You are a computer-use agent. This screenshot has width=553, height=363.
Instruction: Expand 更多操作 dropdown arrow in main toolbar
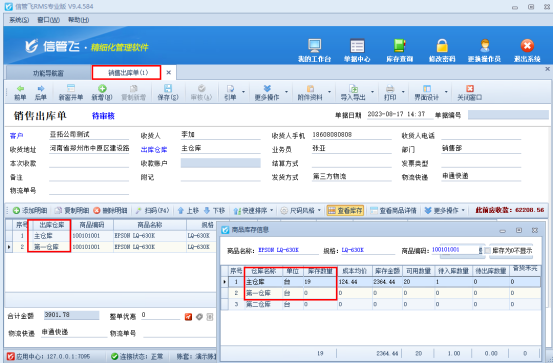pos(286,92)
